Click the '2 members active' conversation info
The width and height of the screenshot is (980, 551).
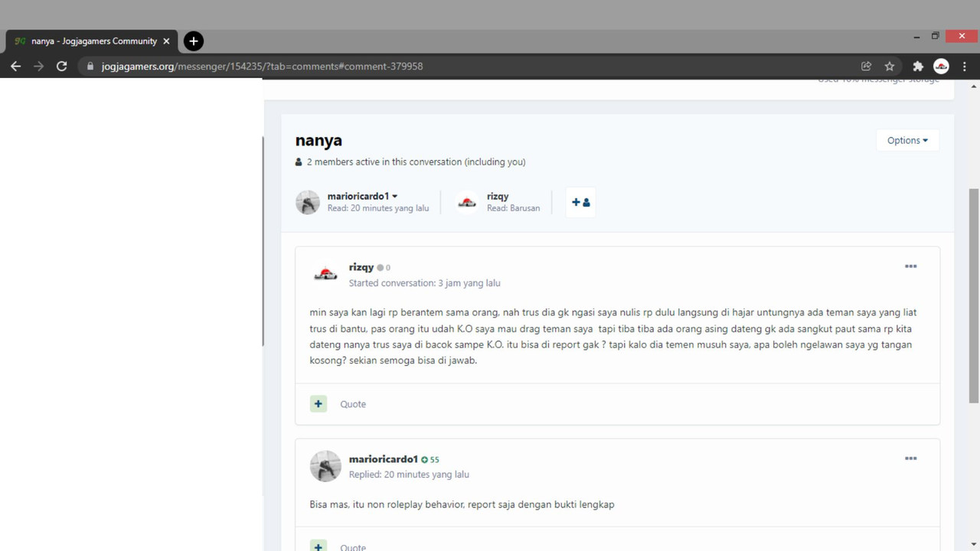tap(410, 162)
